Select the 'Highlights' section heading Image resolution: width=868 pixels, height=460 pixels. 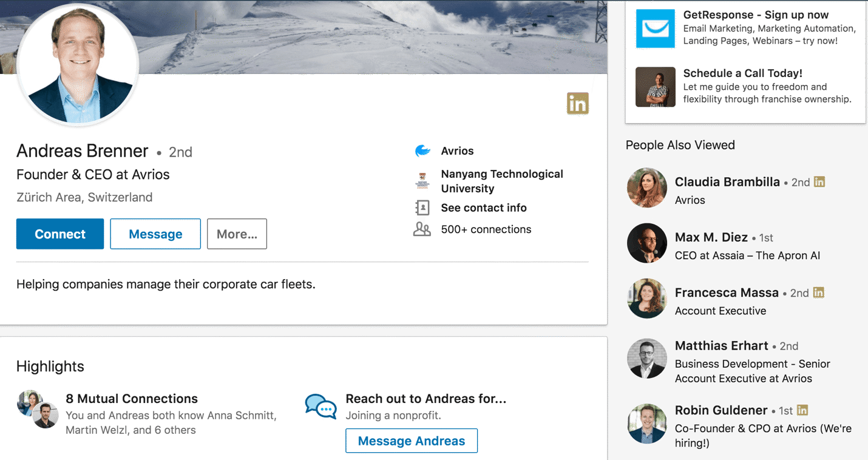pyautogui.click(x=50, y=367)
